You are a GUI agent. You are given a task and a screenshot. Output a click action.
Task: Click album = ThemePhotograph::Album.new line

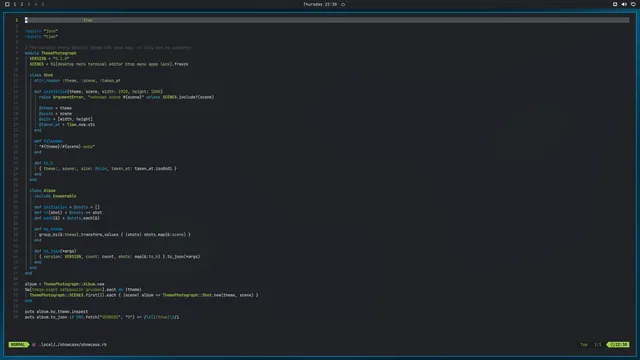(x=64, y=284)
